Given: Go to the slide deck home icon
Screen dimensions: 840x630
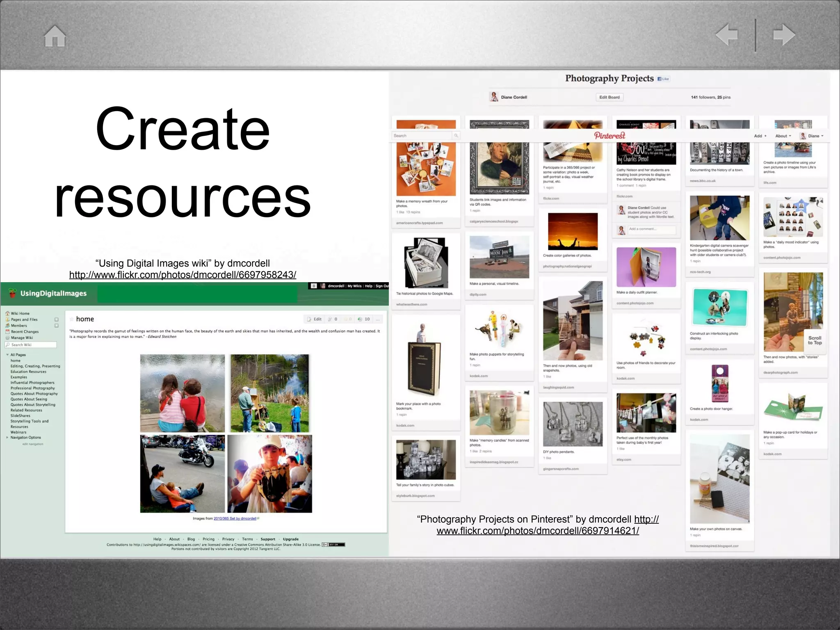Looking at the screenshot, I should (x=55, y=36).
